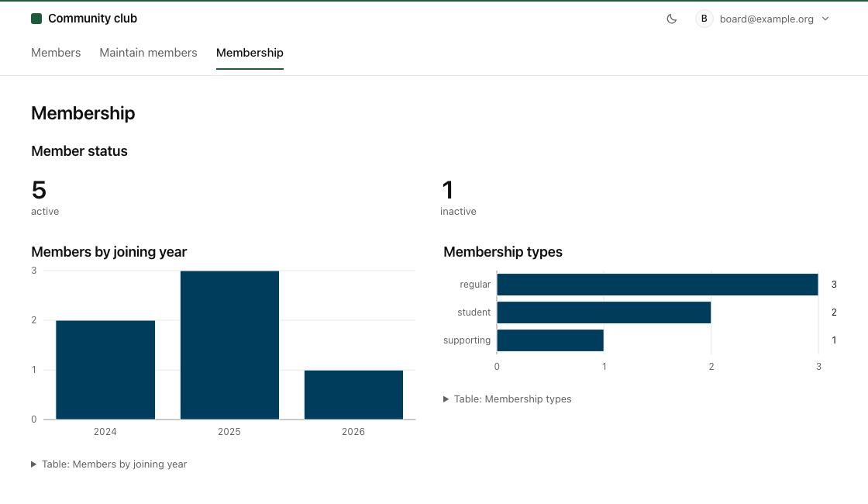Click the Community club title
The height and width of the screenshot is (504, 868).
pos(92,19)
